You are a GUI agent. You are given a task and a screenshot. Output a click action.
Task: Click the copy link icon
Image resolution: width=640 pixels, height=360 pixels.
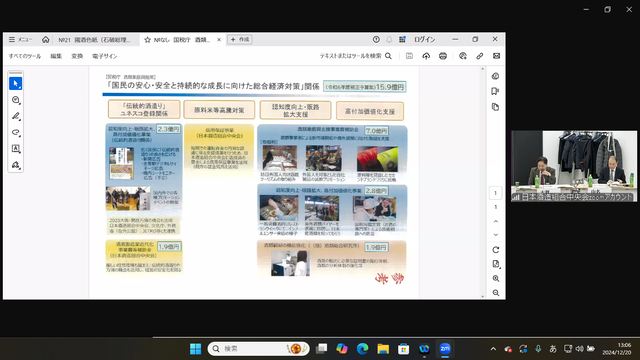[480, 56]
